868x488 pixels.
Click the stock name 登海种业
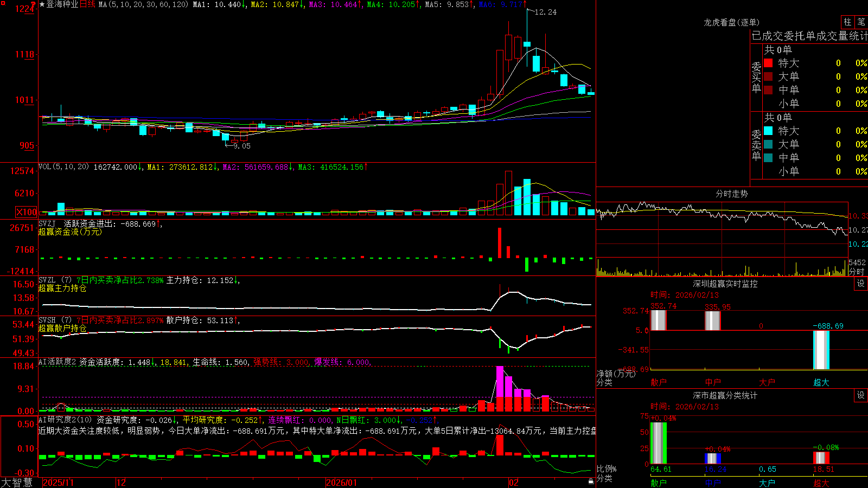pos(62,4)
